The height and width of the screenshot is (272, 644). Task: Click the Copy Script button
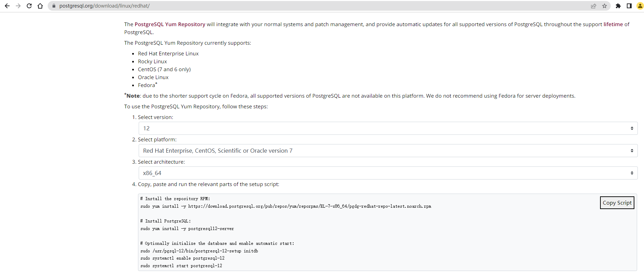click(x=617, y=203)
